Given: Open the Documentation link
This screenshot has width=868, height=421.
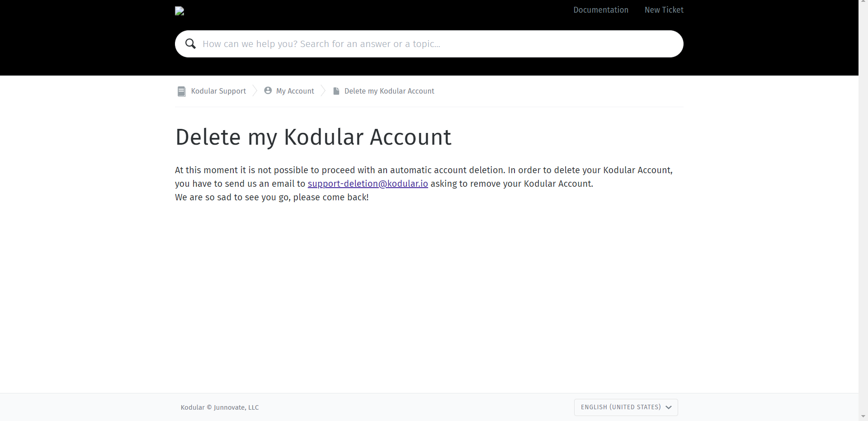Looking at the screenshot, I should (x=601, y=10).
